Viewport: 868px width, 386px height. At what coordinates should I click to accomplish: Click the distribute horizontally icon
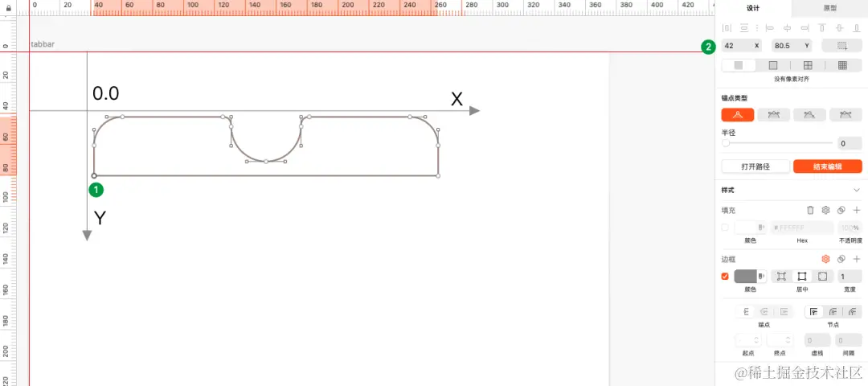click(727, 27)
